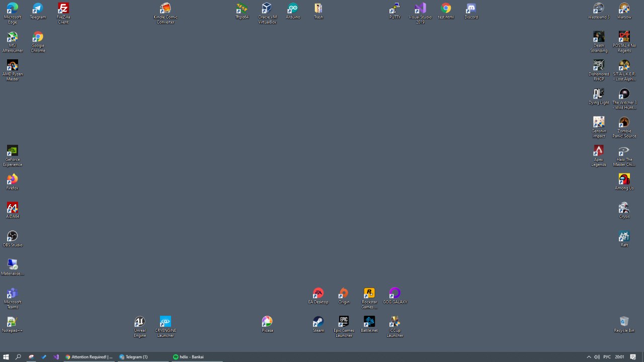Image resolution: width=644 pixels, height=362 pixels.
Task: Open the notification Action Center
Action: pyautogui.click(x=633, y=357)
